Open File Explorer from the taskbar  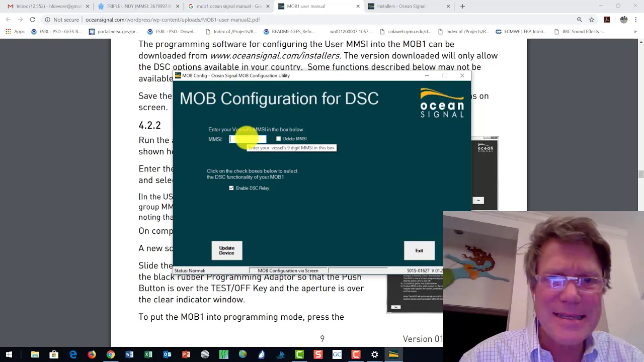[x=35, y=354]
